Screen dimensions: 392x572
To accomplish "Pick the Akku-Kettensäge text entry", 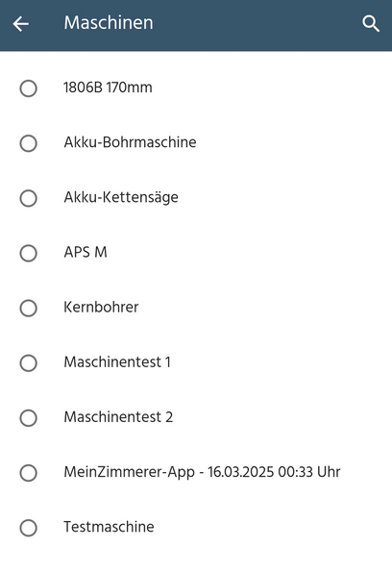I will click(121, 198).
